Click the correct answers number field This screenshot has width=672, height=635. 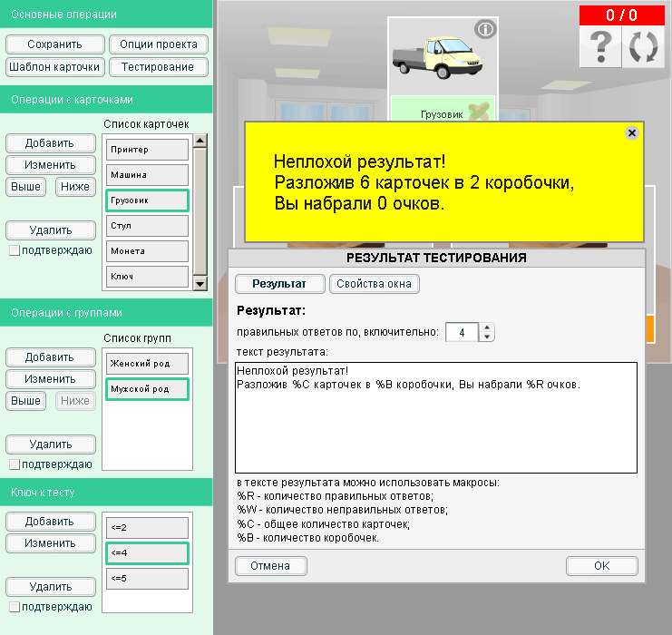462,332
